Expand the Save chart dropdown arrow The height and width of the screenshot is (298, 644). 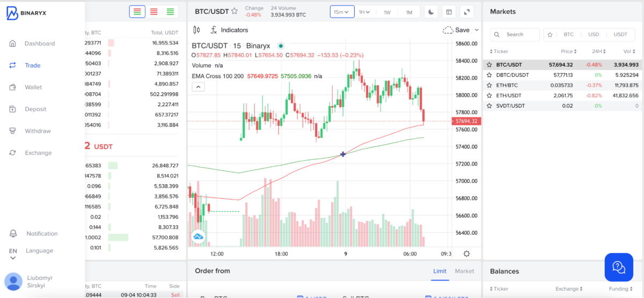(x=477, y=30)
